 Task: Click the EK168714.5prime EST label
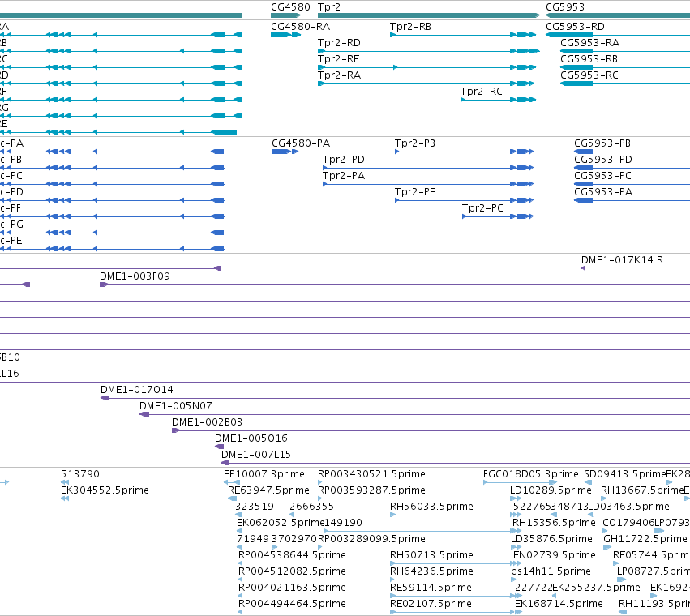[559, 604]
